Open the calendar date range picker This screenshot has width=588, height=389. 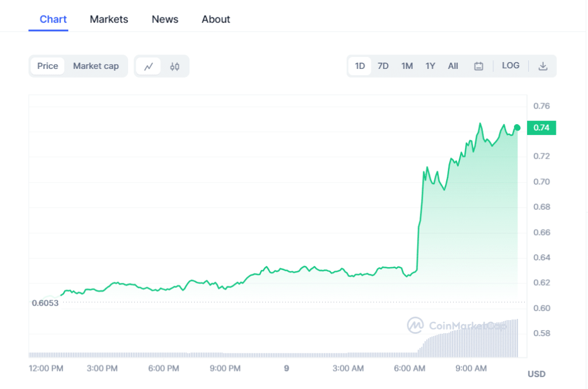pos(478,66)
